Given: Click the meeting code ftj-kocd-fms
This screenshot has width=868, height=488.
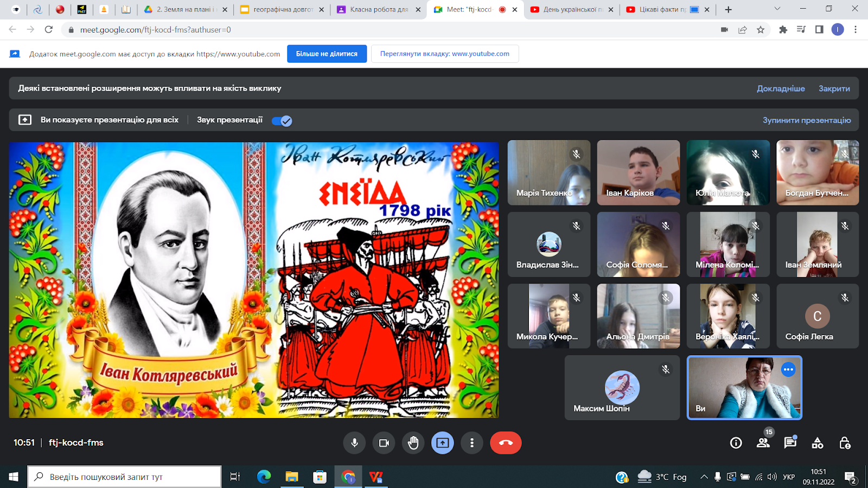Looking at the screenshot, I should coord(76,442).
